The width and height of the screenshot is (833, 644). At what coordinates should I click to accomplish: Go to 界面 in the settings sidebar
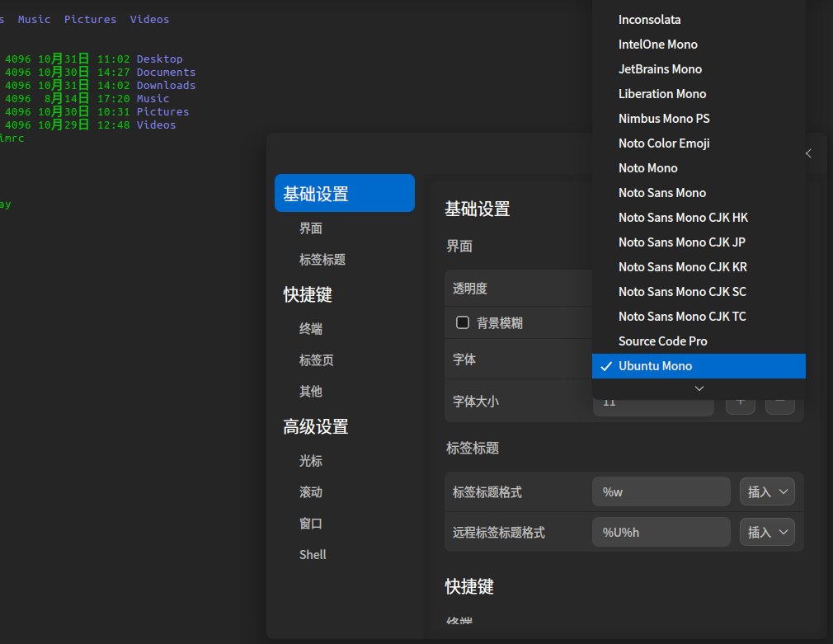coord(311,228)
